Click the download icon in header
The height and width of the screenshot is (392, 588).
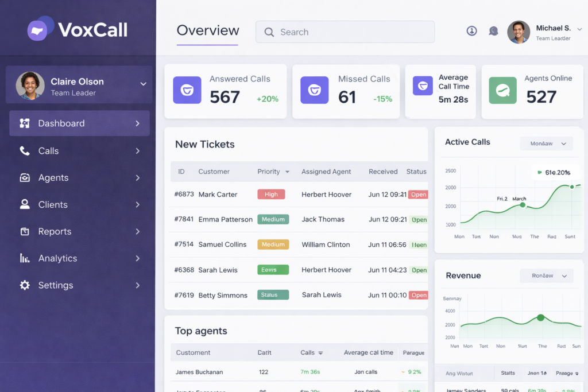(471, 31)
